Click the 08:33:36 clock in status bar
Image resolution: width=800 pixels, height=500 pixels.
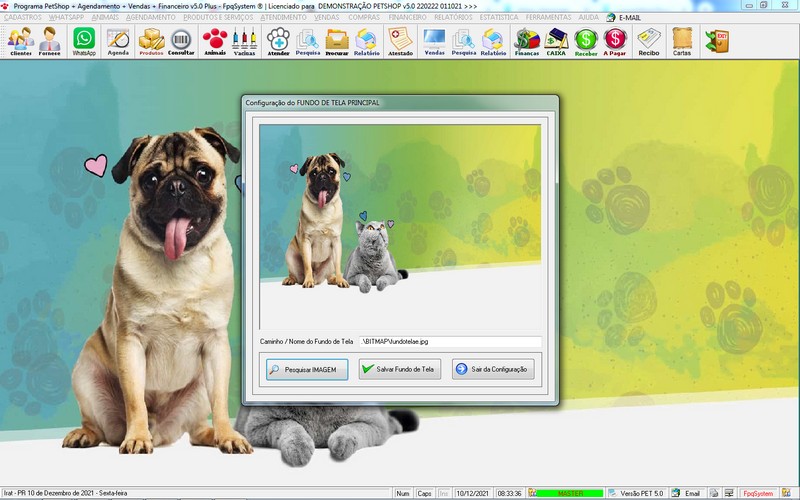(x=509, y=493)
